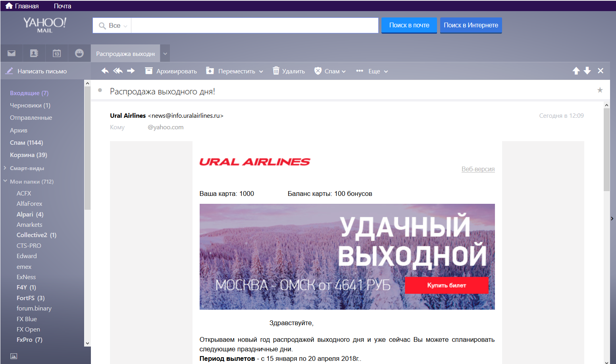Toggle the unread dot beside the subject
This screenshot has width=616, height=364.
coord(100,90)
